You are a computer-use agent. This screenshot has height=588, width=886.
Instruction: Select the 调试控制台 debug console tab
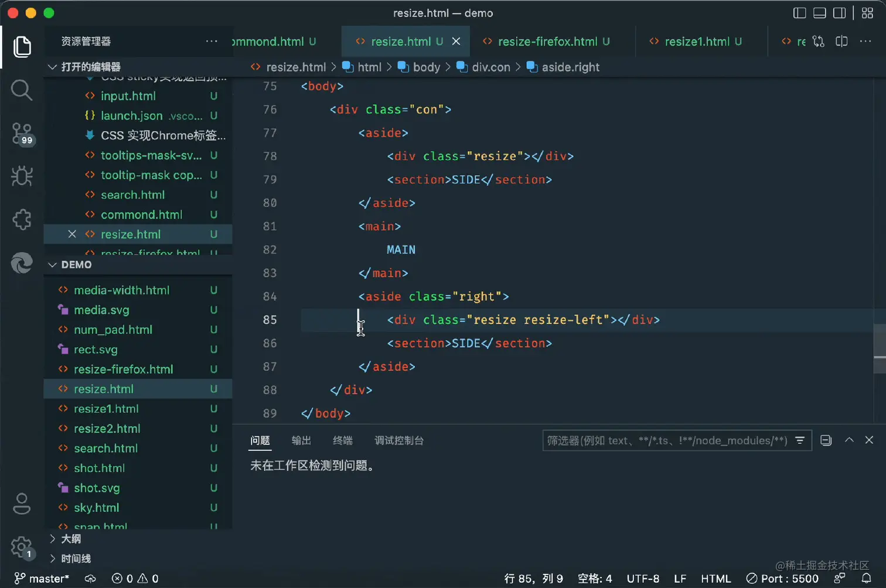coord(399,440)
